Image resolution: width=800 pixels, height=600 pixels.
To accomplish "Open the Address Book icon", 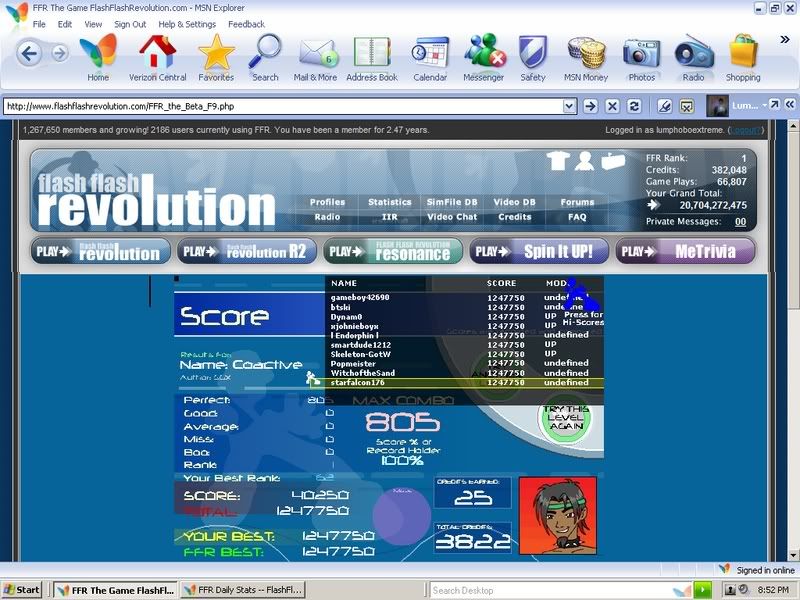I will pyautogui.click(x=372, y=56).
